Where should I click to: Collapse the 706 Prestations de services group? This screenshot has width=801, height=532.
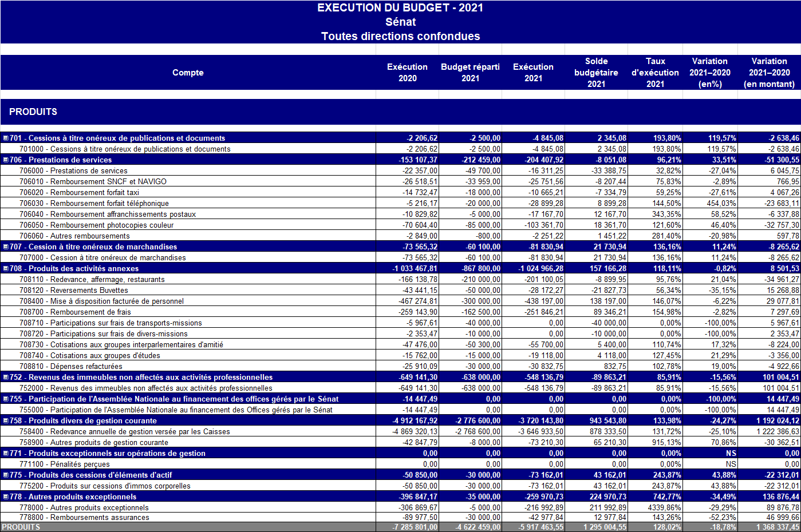(x=6, y=160)
